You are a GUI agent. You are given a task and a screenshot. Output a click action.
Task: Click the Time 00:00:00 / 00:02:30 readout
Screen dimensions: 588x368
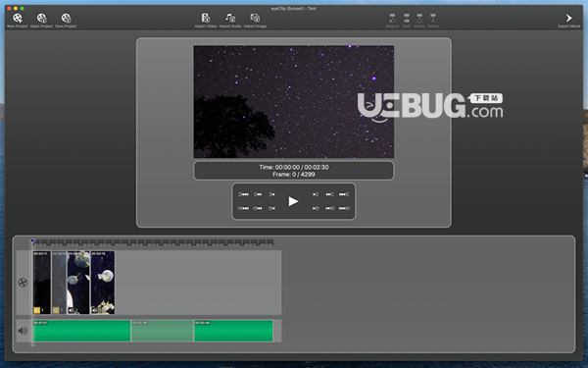click(294, 167)
